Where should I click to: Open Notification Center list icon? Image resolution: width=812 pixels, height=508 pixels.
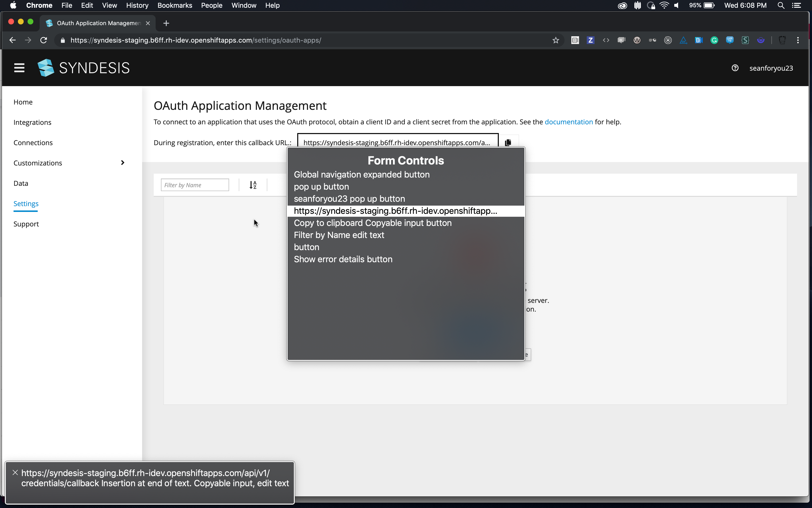pyautogui.click(x=797, y=5)
